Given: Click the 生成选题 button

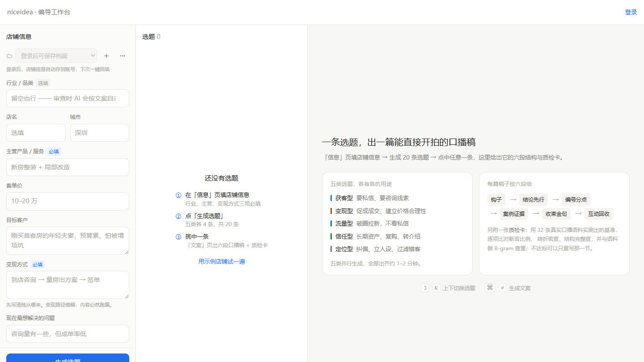Looking at the screenshot, I should tap(68, 358).
